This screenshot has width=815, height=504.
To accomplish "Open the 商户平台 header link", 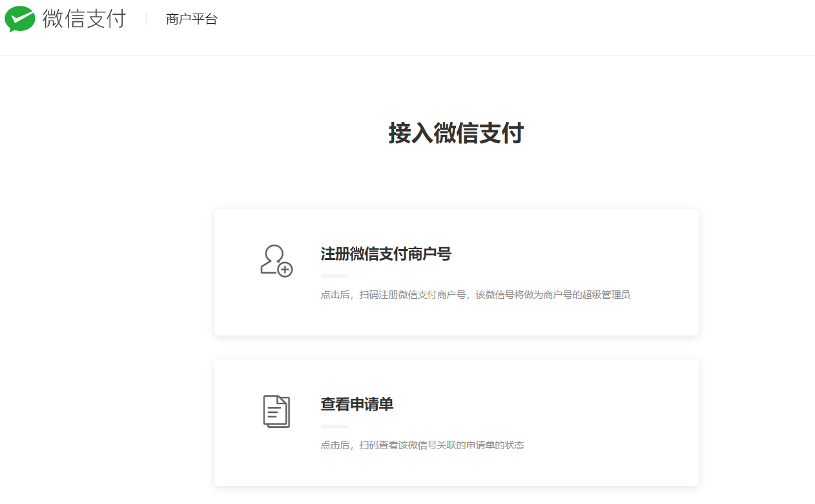I will click(x=192, y=19).
